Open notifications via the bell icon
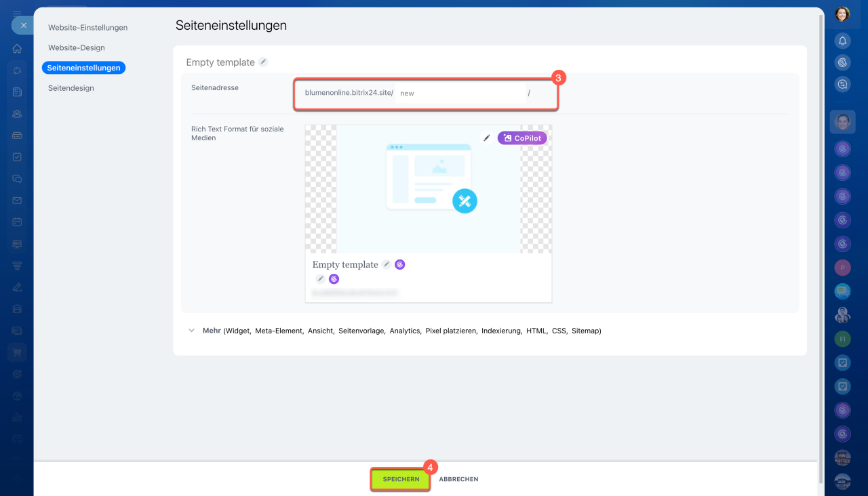The width and height of the screenshot is (868, 496). pos(842,41)
